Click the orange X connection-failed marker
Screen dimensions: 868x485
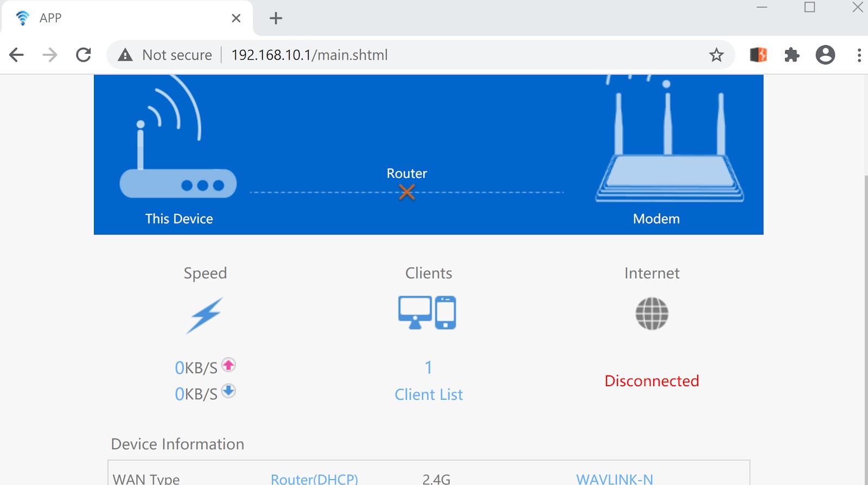click(x=407, y=192)
